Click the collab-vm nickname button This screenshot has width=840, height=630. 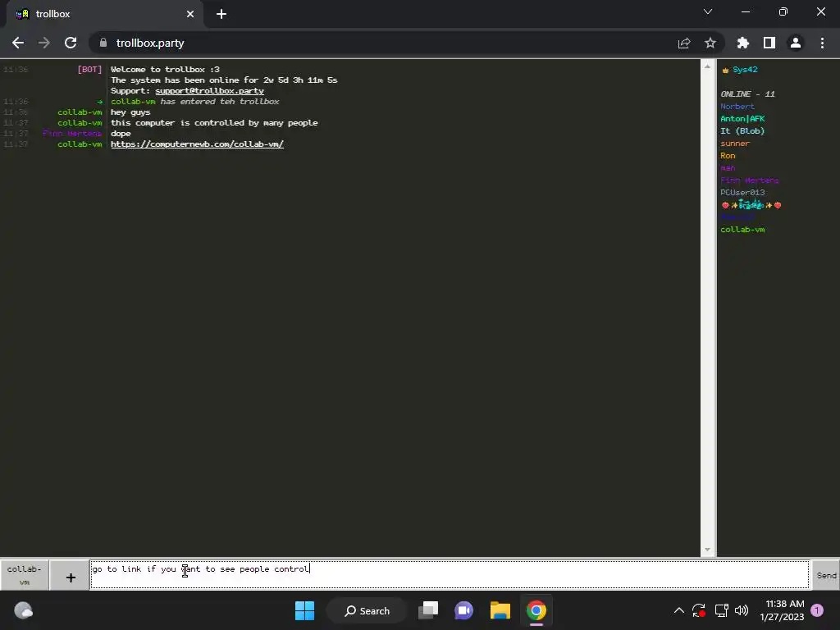(24, 575)
